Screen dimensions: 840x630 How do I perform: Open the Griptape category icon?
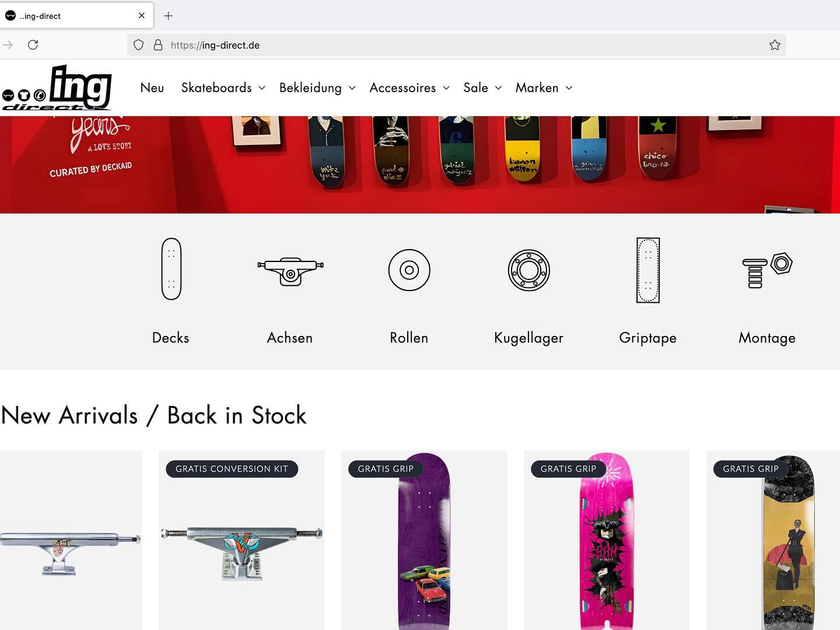pyautogui.click(x=648, y=270)
